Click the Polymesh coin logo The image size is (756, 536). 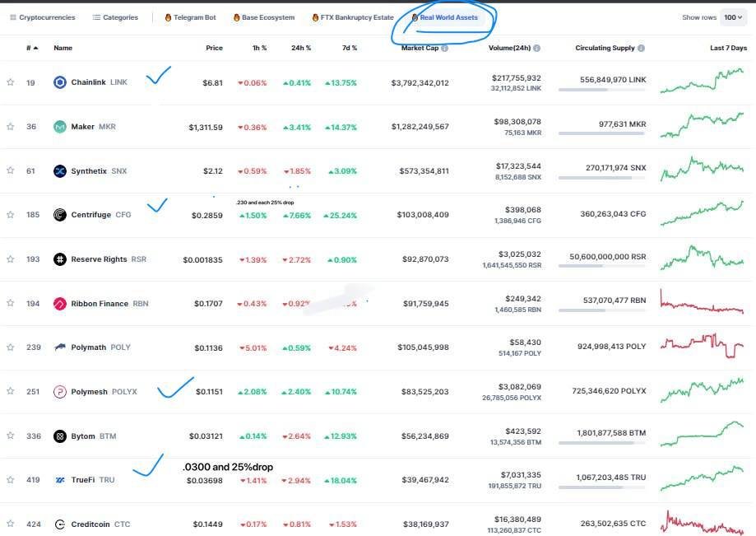coord(60,392)
